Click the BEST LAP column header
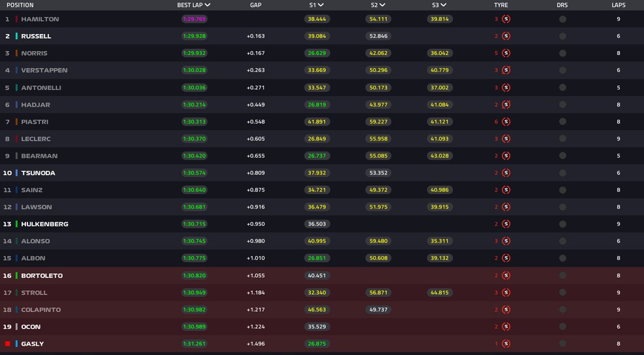The image size is (644, 355). coord(193,5)
